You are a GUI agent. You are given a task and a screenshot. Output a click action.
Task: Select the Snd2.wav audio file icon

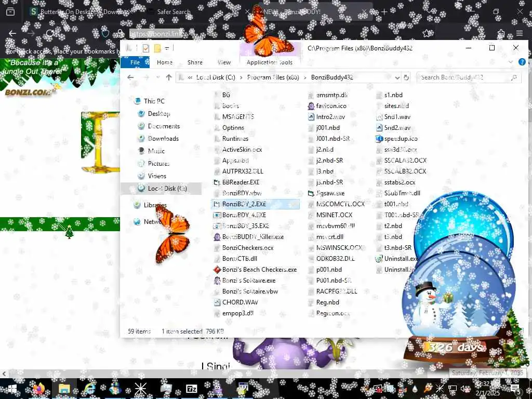click(379, 128)
